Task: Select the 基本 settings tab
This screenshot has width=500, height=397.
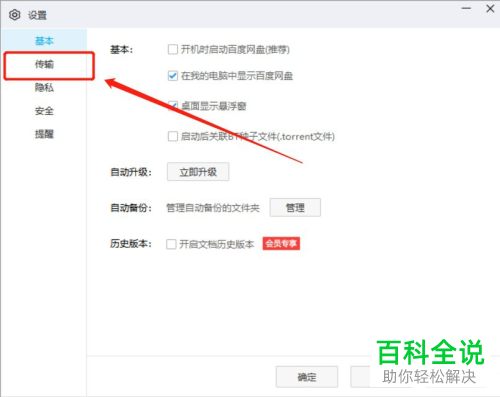Action: point(44,41)
